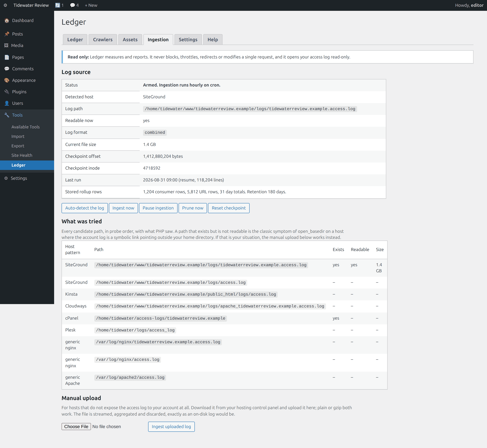487x448 pixels.
Task: Click the Plugins plug icon
Action: pyautogui.click(x=7, y=92)
